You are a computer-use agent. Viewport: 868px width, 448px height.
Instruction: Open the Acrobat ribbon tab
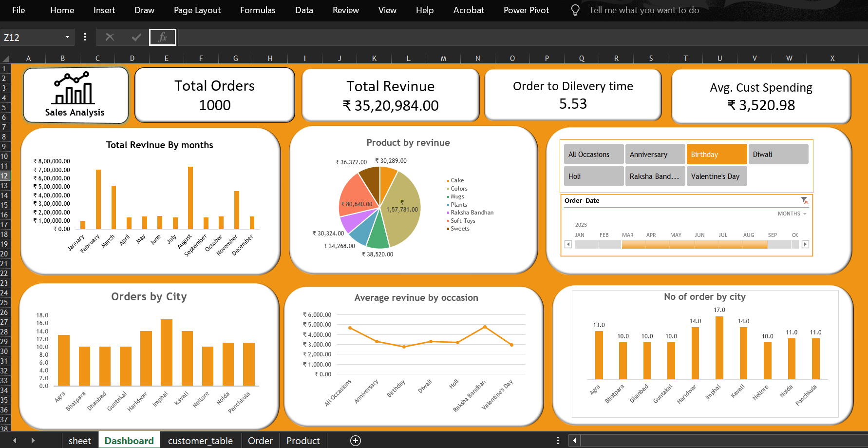pos(469,10)
